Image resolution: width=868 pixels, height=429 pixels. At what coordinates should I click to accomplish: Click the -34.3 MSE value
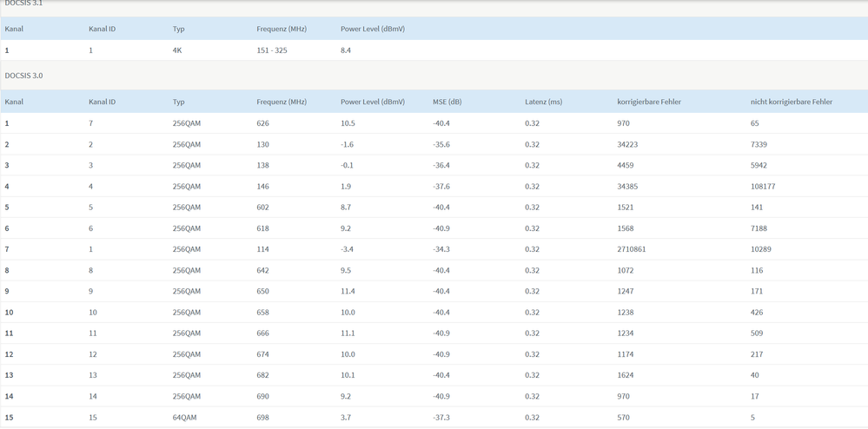click(441, 249)
